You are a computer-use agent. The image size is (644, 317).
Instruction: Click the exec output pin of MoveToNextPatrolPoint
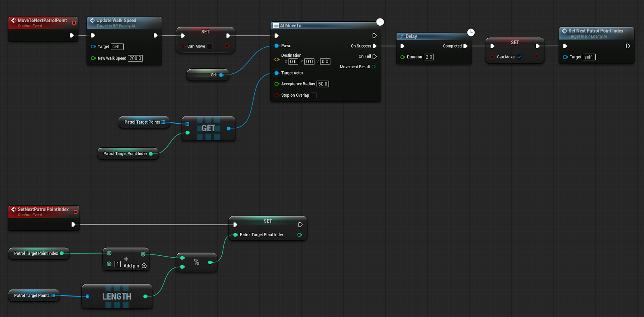(x=72, y=35)
